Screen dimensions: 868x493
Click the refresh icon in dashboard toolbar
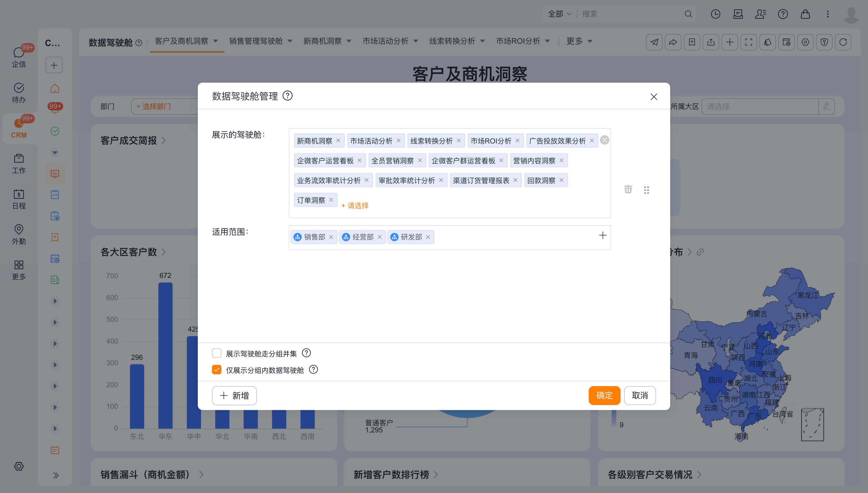tap(843, 42)
